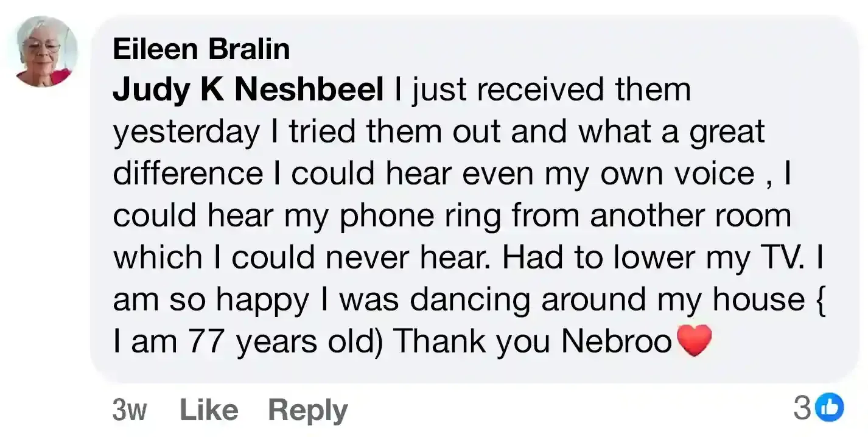Open the 3w comment timestamp

pos(130,410)
